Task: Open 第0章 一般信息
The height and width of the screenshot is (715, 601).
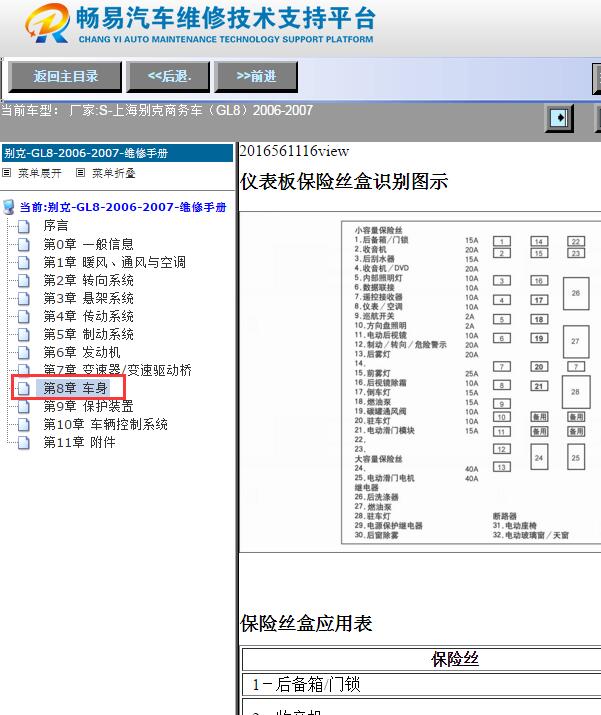Action: pos(88,244)
